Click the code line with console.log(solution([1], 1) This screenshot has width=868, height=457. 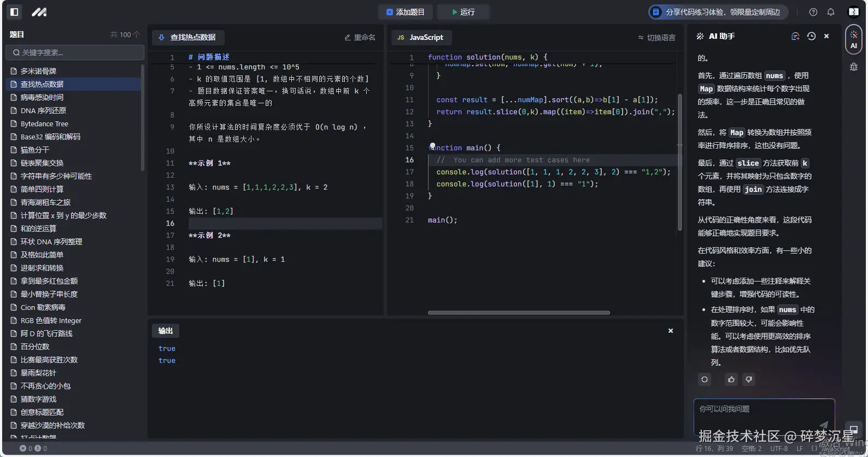[517, 184]
